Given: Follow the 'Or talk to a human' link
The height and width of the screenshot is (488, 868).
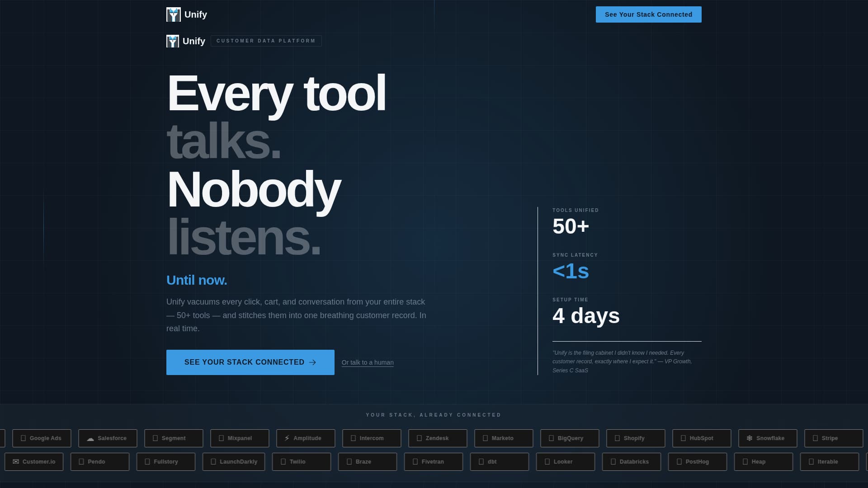Looking at the screenshot, I should pyautogui.click(x=368, y=362).
